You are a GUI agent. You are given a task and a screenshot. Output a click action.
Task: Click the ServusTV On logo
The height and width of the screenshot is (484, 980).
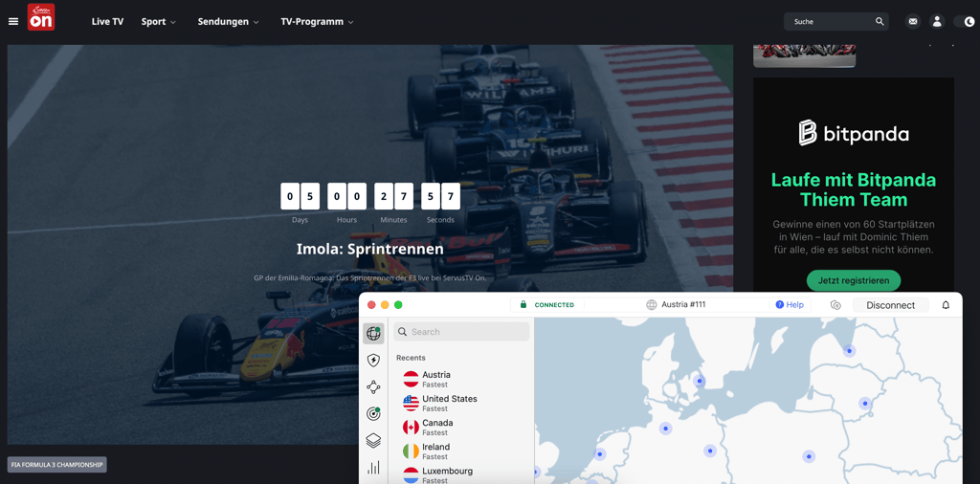click(40, 17)
